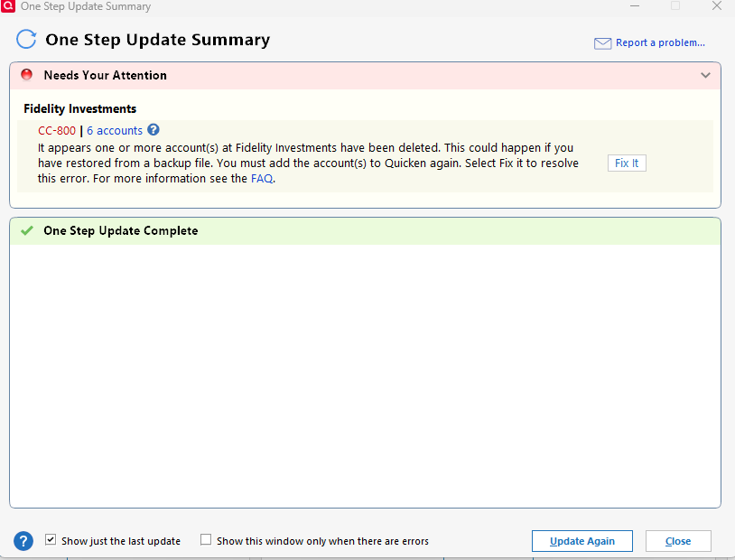The width and height of the screenshot is (735, 560).
Task: Minimize the One Step Update Summary window
Action: 635,6
